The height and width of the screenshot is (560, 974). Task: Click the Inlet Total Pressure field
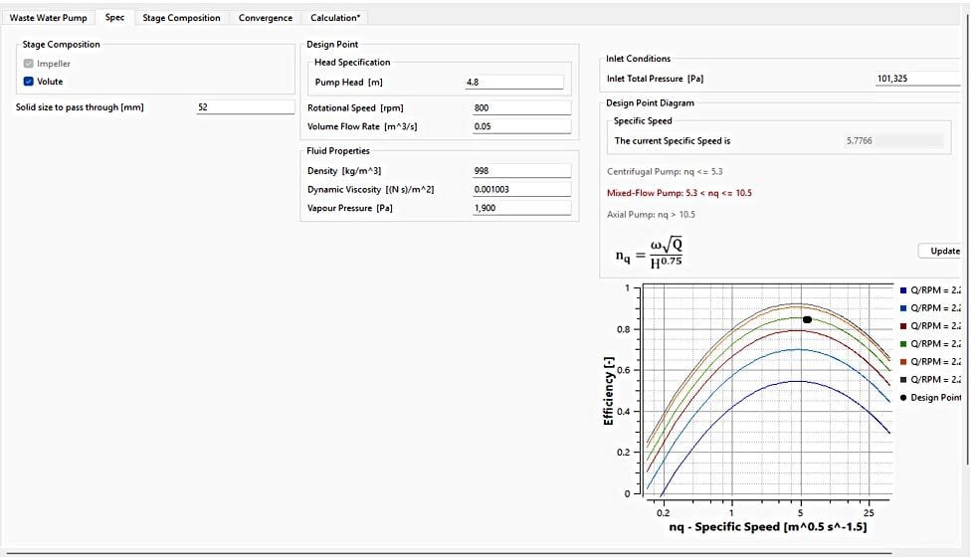point(918,79)
